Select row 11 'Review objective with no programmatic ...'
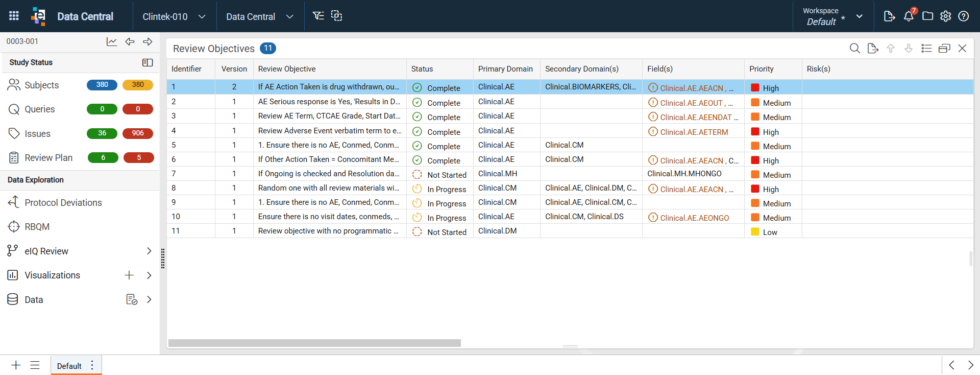Viewport: 980px width, 375px height. [x=570, y=231]
